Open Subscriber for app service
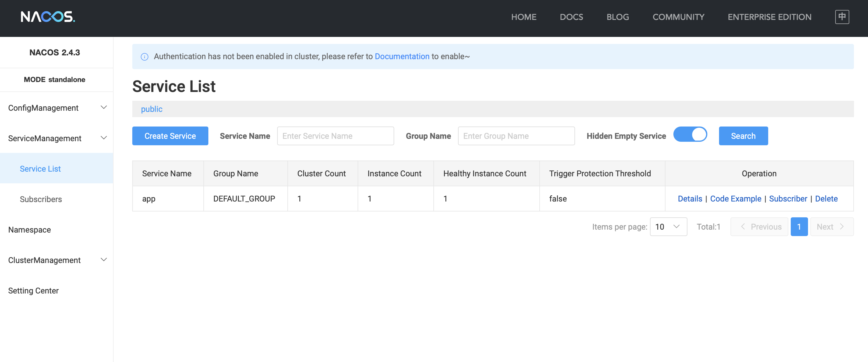Screen dimensions: 868x362 tap(788, 199)
